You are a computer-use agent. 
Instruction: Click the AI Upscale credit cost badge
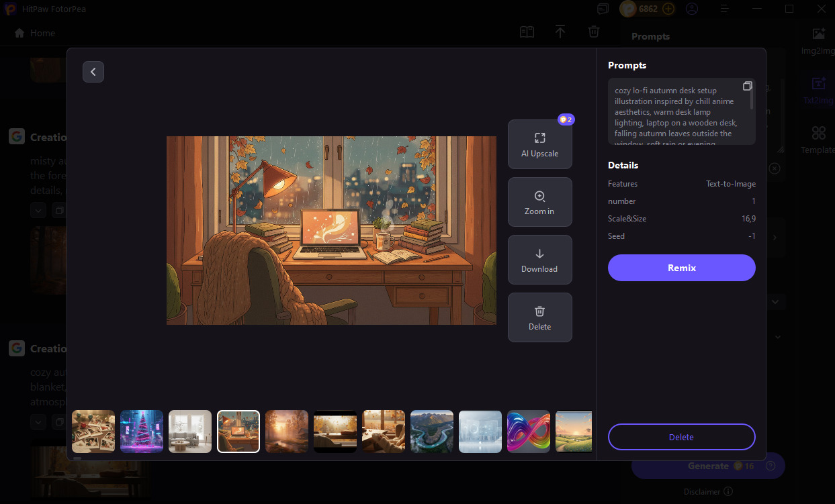click(x=566, y=119)
